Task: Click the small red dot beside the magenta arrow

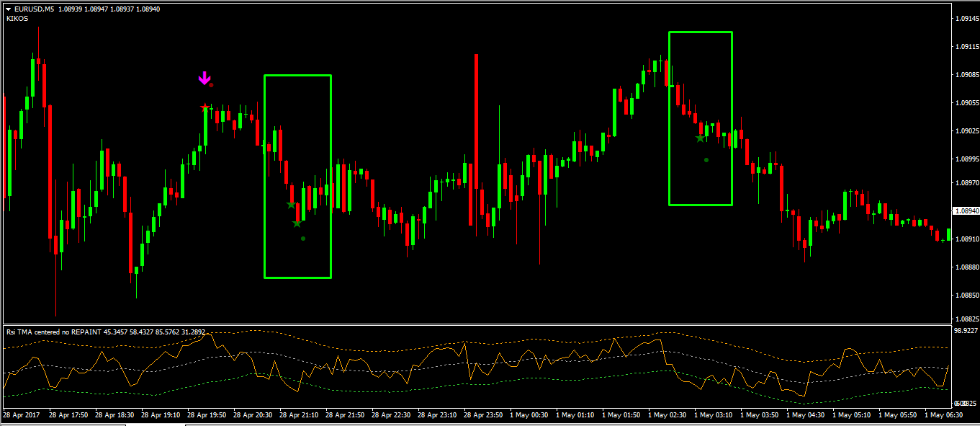Action: [x=211, y=85]
